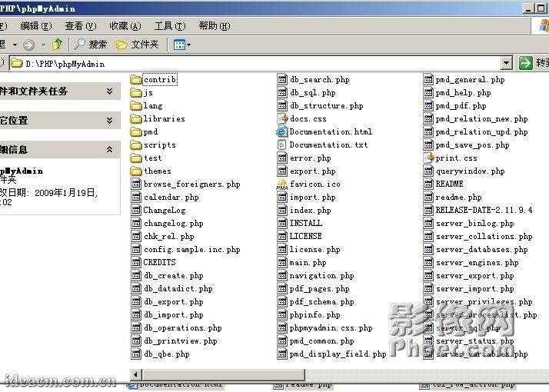Open the Search (搜索) toolbar button

coord(90,45)
